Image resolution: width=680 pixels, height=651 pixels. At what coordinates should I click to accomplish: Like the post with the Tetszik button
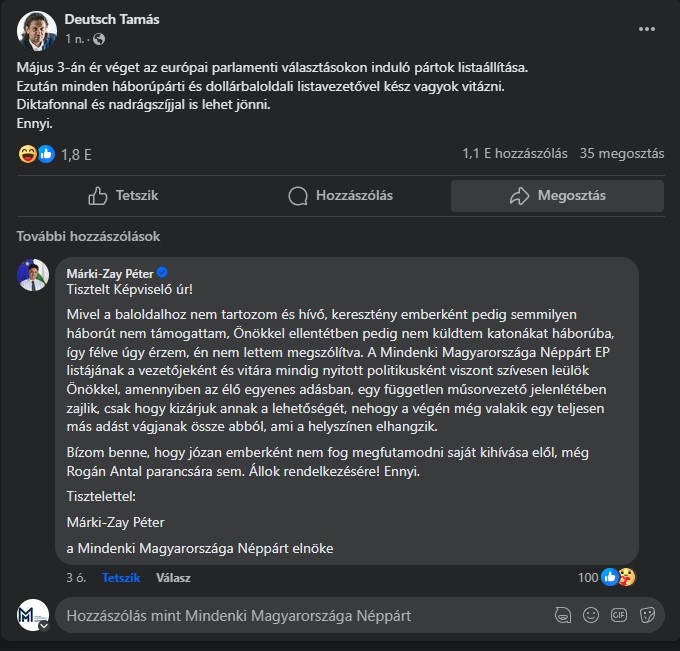tap(123, 196)
